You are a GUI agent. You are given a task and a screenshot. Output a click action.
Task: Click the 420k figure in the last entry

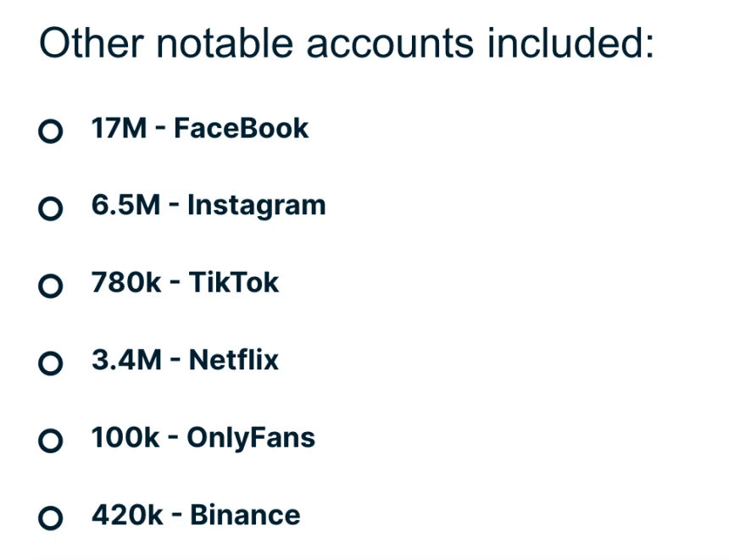(x=127, y=515)
